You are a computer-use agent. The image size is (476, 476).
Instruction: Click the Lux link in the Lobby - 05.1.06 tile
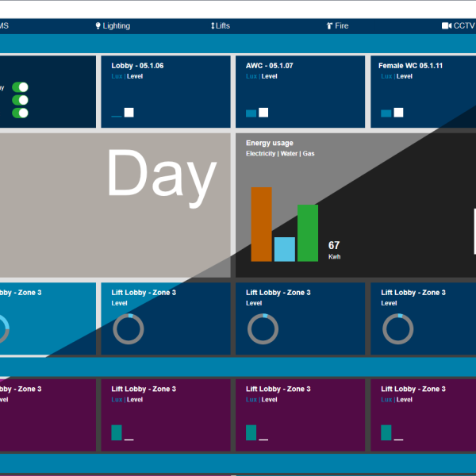pos(117,77)
